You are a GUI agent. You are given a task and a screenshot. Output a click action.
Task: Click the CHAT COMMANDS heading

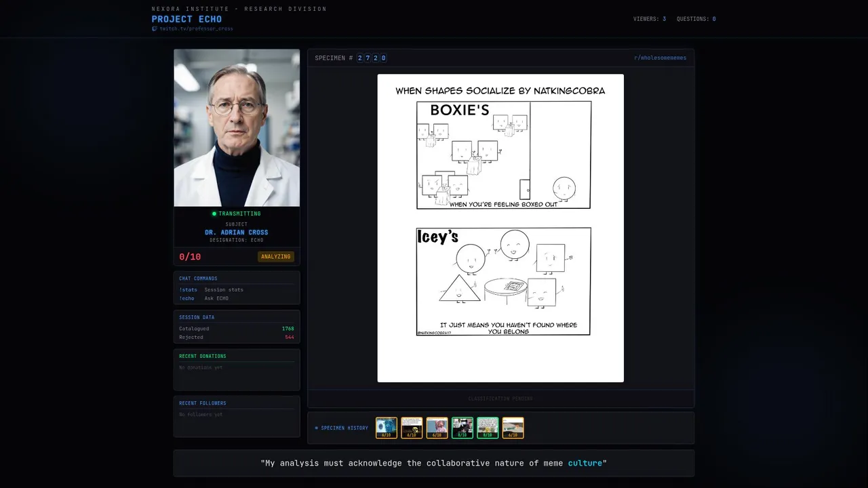(x=198, y=279)
